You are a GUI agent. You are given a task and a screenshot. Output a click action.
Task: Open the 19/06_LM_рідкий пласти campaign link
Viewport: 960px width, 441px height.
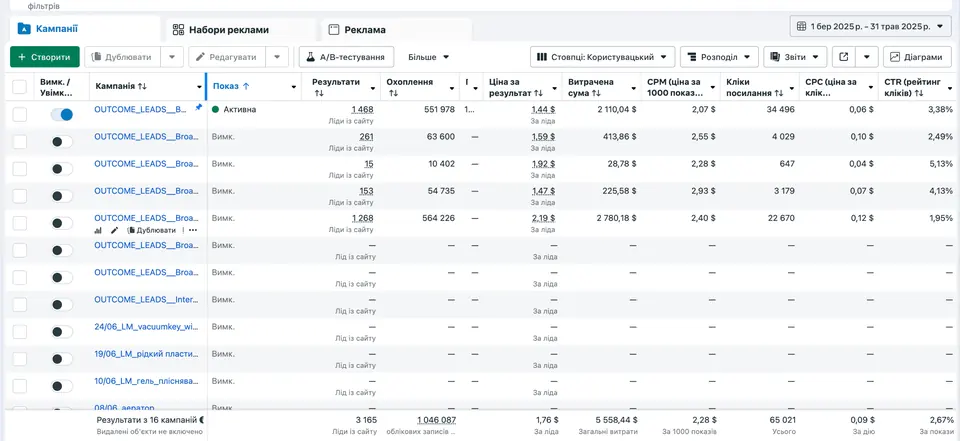coord(147,353)
